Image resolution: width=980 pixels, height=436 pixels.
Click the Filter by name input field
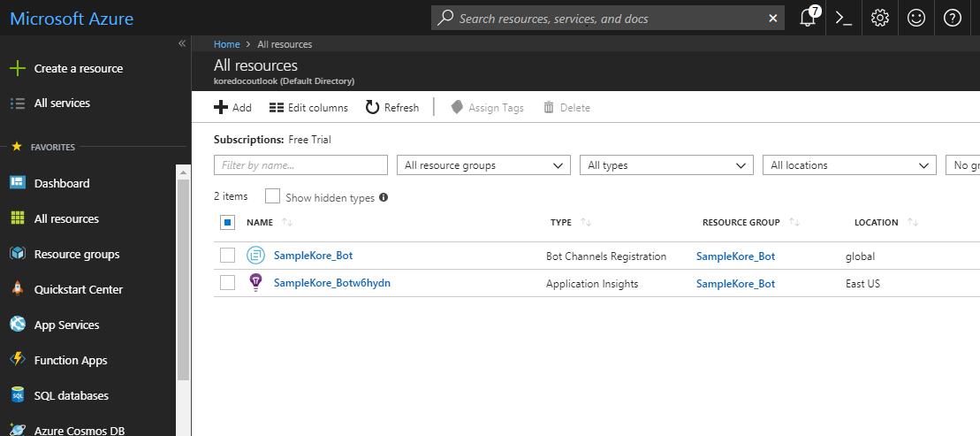(300, 165)
